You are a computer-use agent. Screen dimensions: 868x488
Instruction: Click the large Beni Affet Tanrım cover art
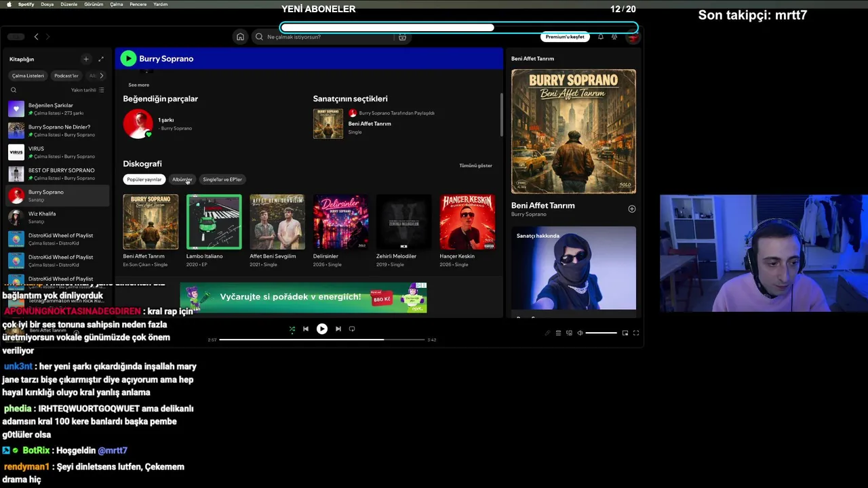574,131
